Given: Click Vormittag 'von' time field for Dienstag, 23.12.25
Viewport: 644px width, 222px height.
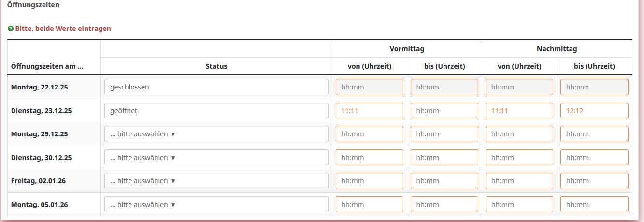Looking at the screenshot, I should click(x=369, y=111).
